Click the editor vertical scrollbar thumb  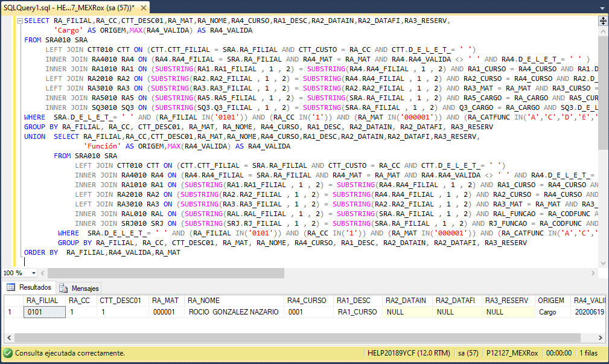[603, 93]
